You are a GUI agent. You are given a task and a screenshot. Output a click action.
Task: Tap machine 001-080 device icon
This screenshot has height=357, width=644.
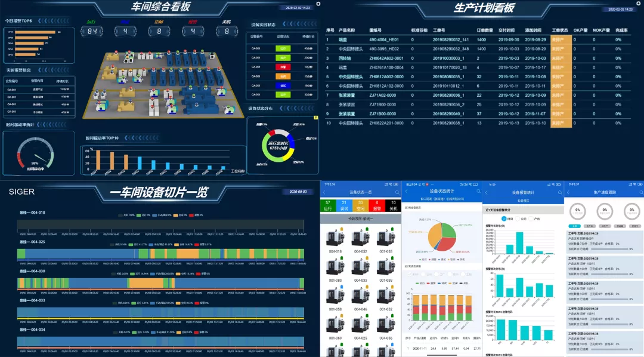[x=336, y=267]
